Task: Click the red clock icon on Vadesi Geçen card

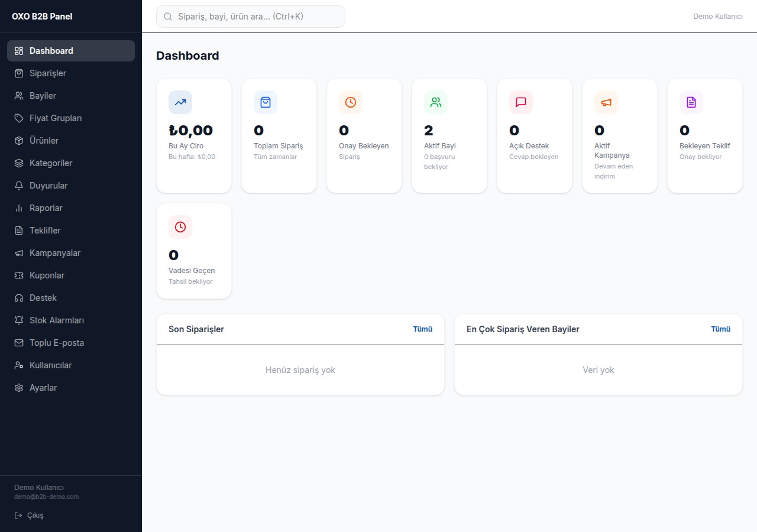Action: coord(180,227)
